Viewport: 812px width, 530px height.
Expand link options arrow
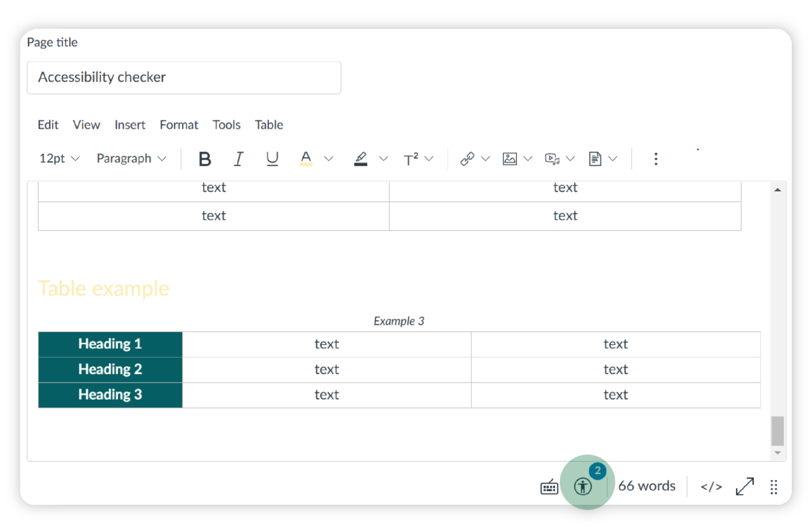pyautogui.click(x=486, y=158)
